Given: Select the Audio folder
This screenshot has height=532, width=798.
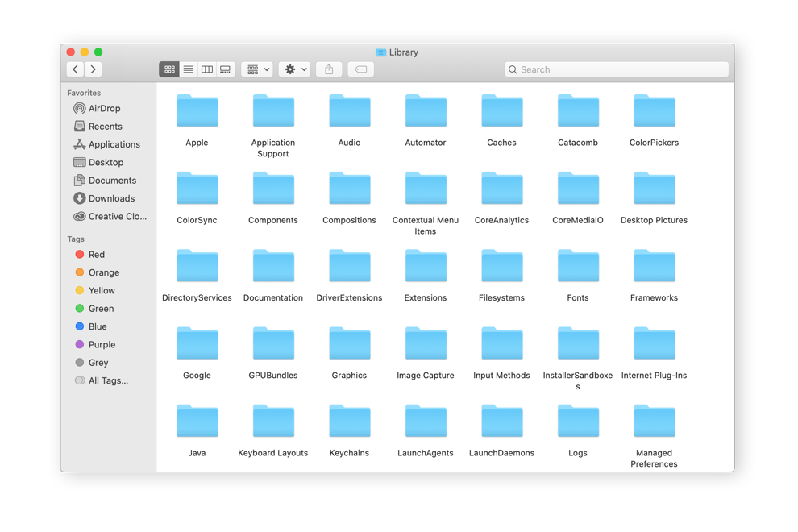Looking at the screenshot, I should (349, 121).
